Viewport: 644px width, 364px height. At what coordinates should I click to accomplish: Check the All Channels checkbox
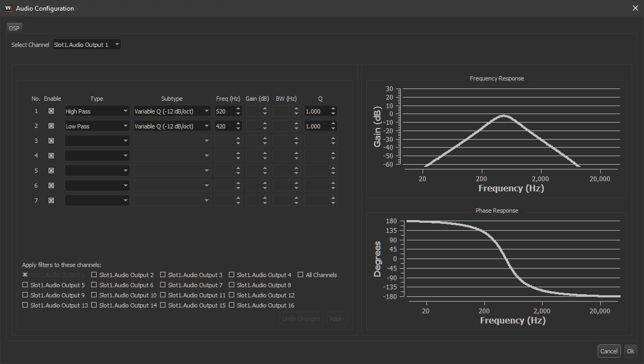pos(301,275)
